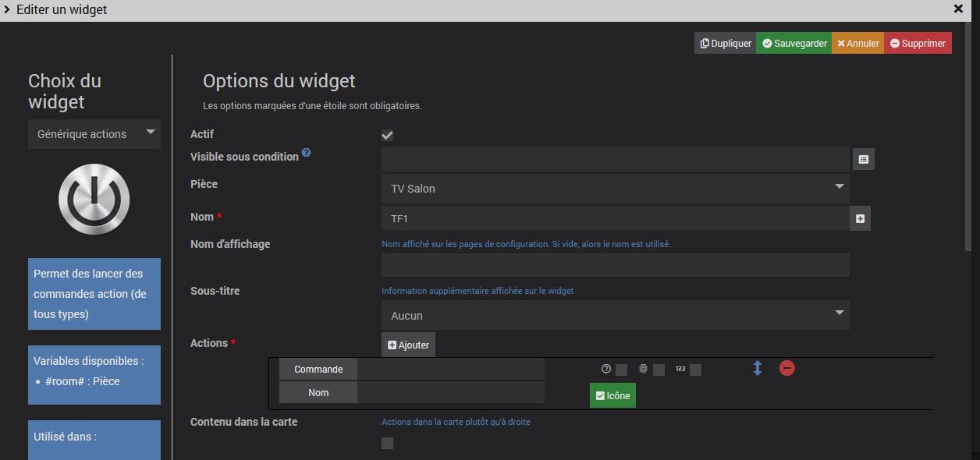Click the help icon beside Visible sous condition

[306, 153]
